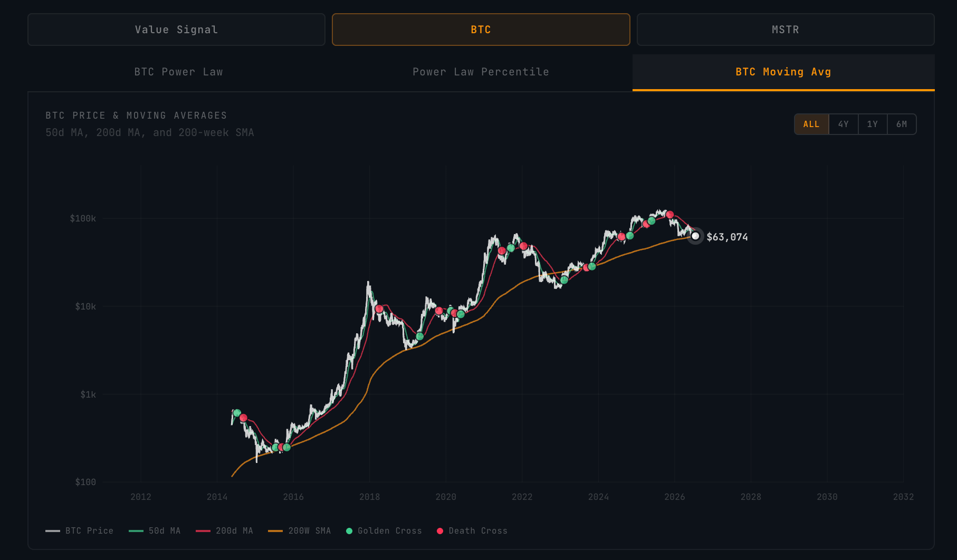The width and height of the screenshot is (957, 560).
Task: Switch to the Value Signal tab
Action: pos(176,30)
